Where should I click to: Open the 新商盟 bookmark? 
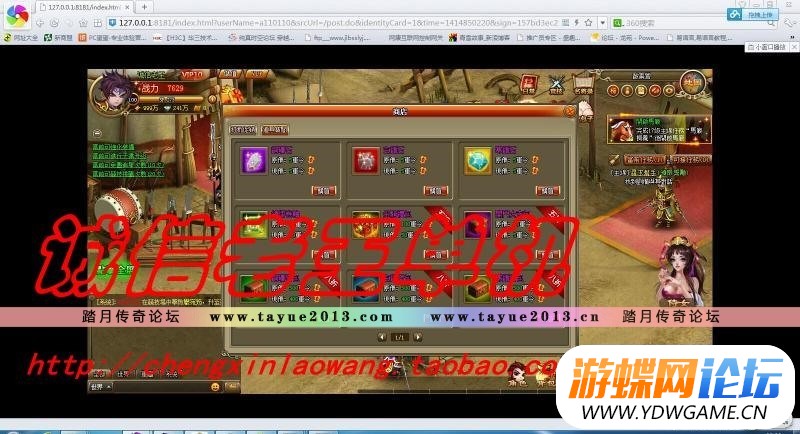coord(59,38)
